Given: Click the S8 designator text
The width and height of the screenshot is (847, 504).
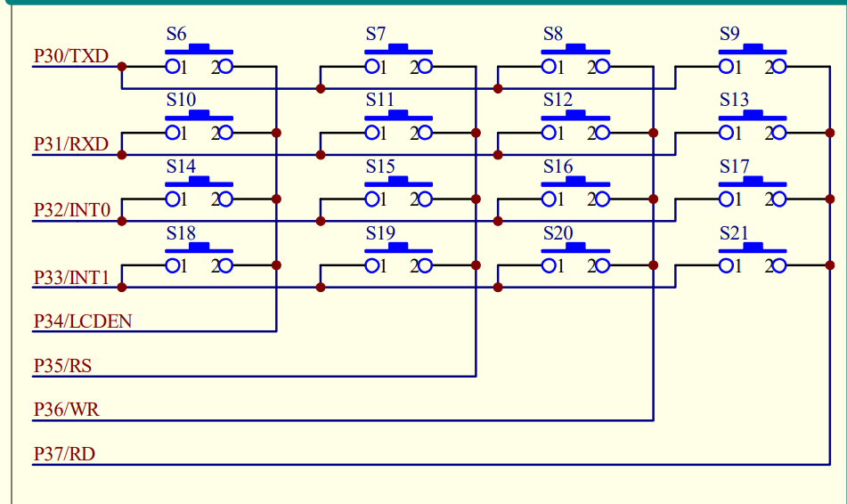Looking at the screenshot, I should point(552,34).
